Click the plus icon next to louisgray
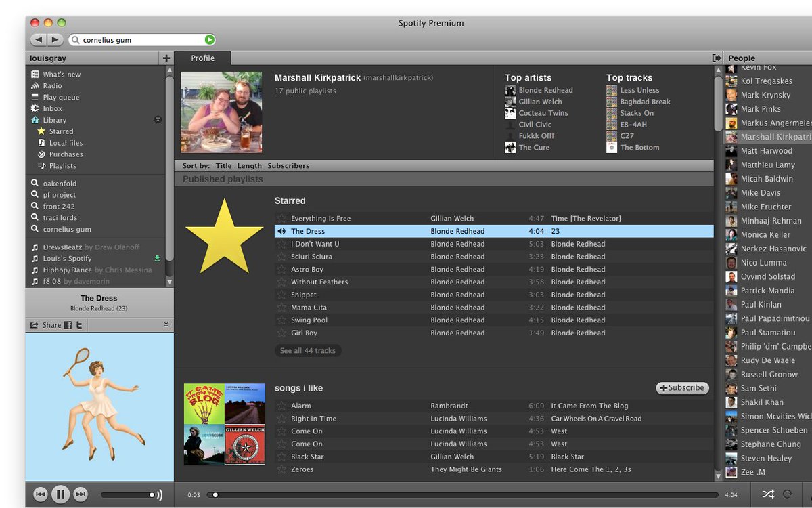 (x=166, y=58)
